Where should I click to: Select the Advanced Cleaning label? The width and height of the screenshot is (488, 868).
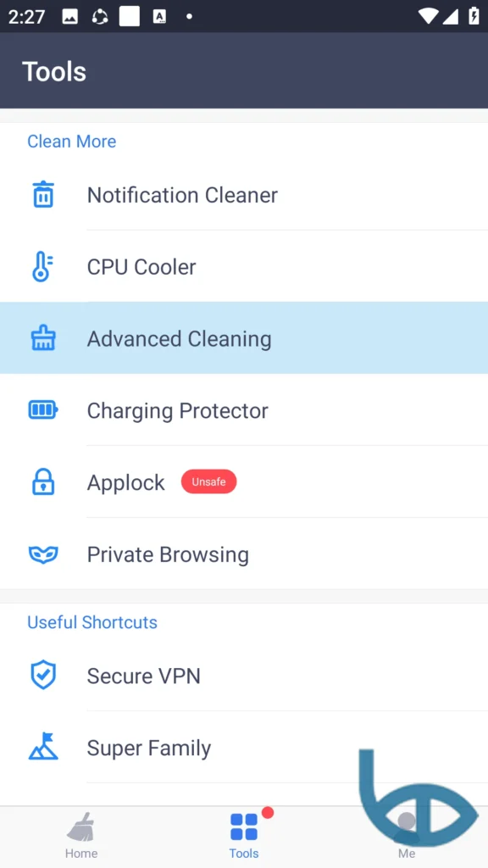[180, 339]
